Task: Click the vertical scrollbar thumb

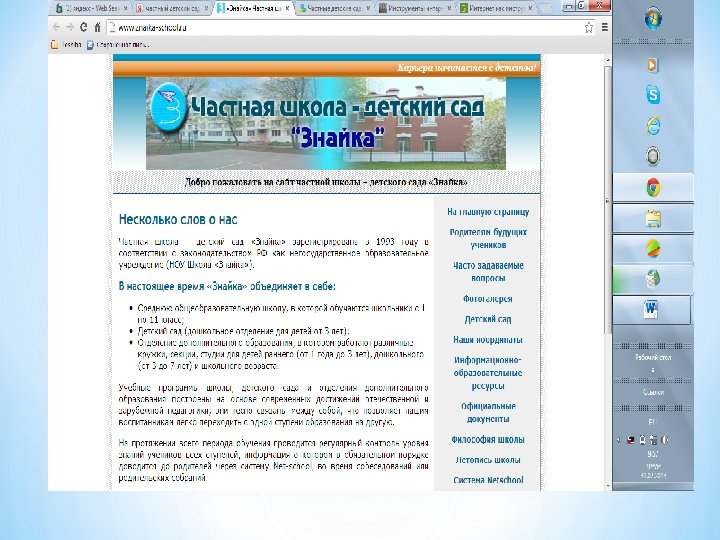Action: click(608, 200)
